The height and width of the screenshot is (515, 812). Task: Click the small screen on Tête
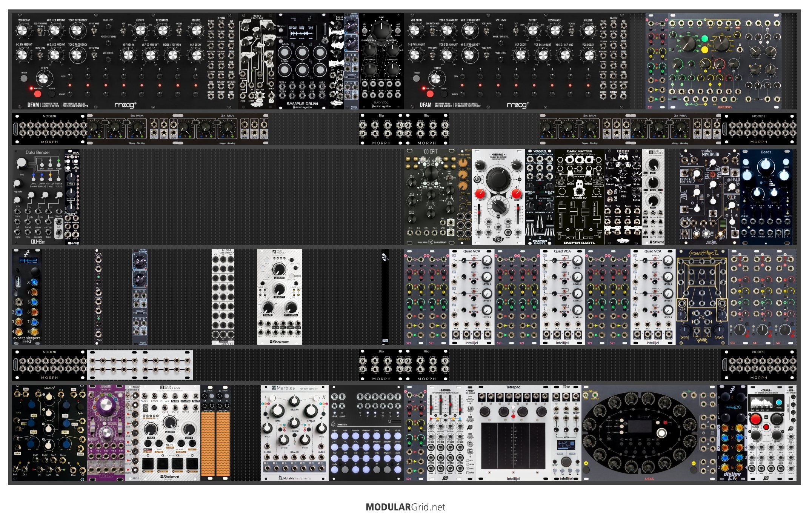click(x=566, y=444)
